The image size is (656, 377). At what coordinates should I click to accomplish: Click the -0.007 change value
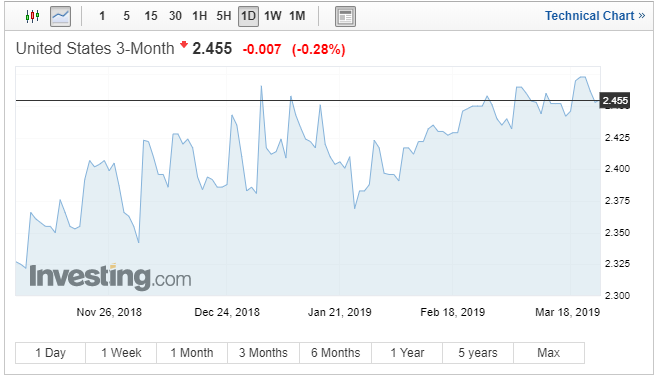click(262, 49)
